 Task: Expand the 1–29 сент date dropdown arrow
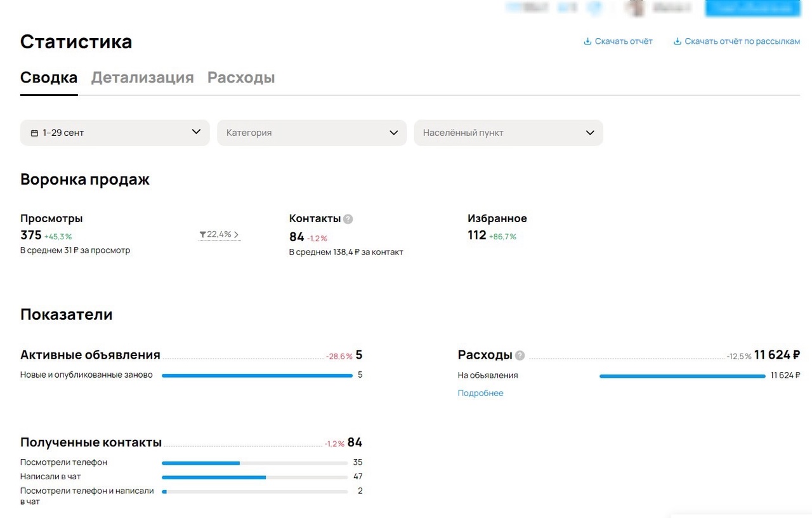click(196, 133)
